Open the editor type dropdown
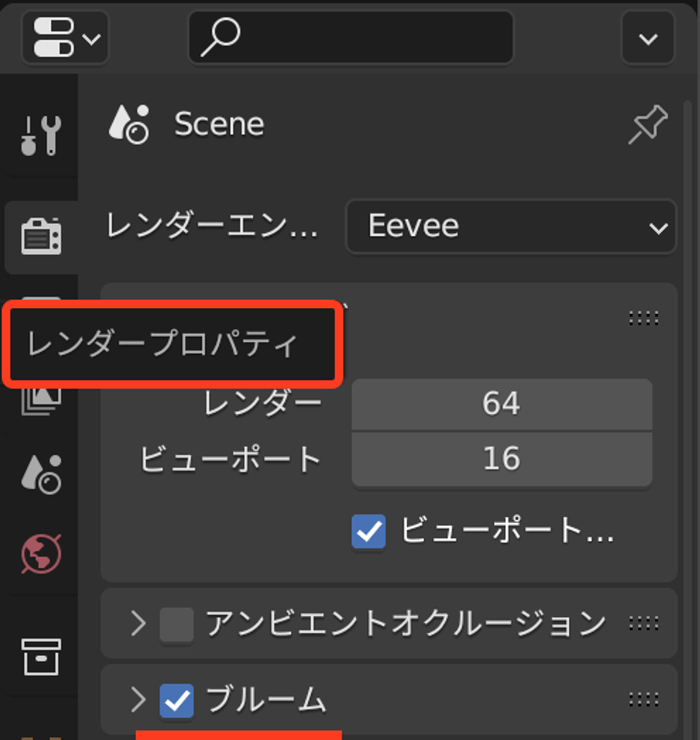Image resolution: width=700 pixels, height=740 pixels. tap(66, 37)
